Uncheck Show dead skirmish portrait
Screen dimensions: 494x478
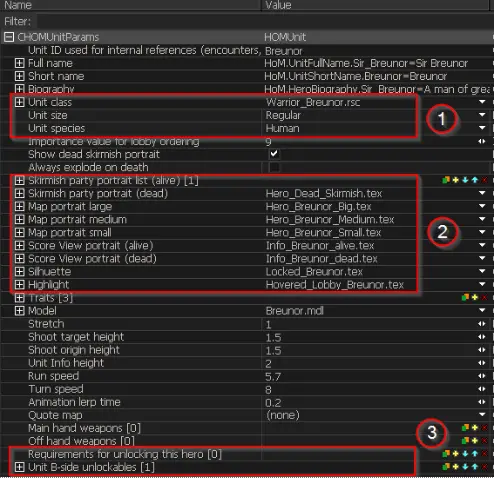(274, 154)
